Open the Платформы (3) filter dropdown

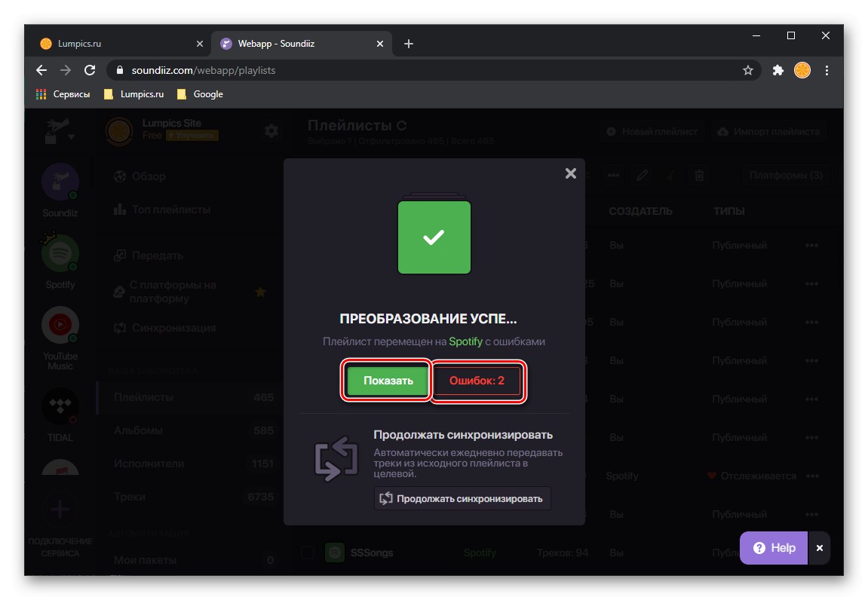[786, 176]
